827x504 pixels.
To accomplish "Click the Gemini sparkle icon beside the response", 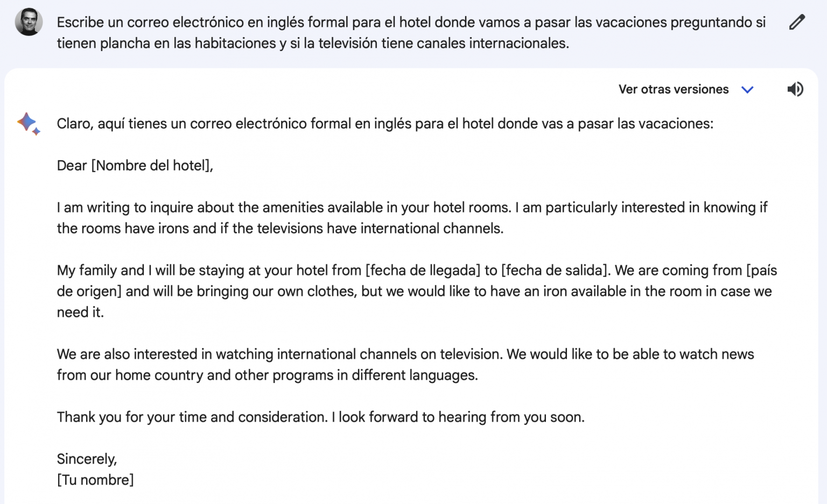I will pos(28,124).
